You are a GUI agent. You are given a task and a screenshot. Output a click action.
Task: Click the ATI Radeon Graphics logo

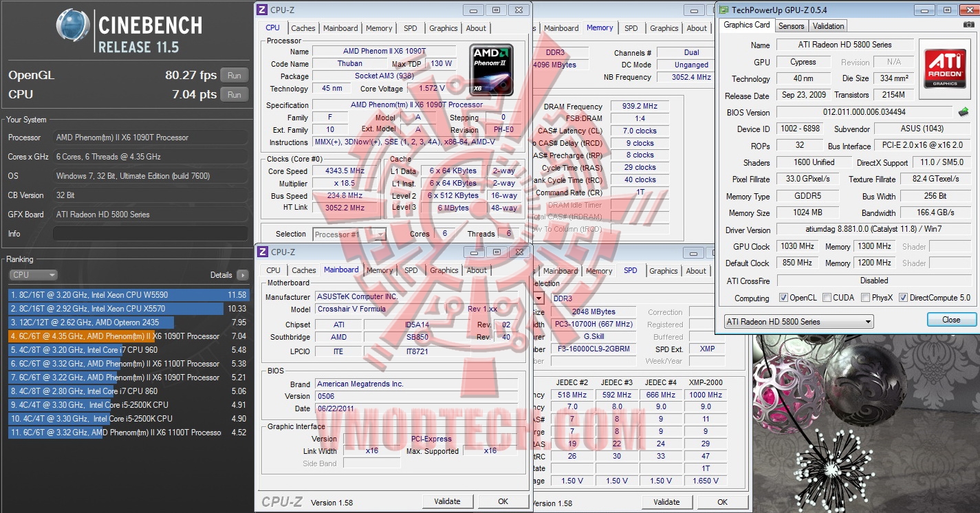pyautogui.click(x=946, y=68)
